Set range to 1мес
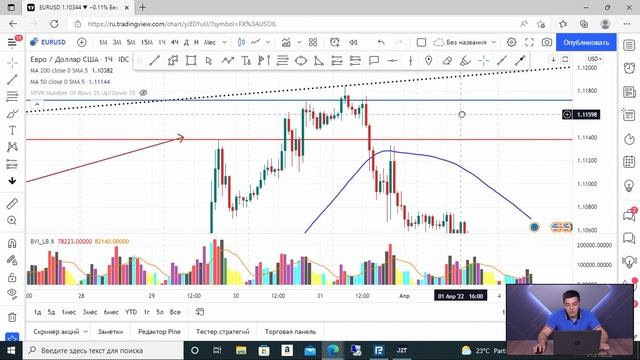 69,312
